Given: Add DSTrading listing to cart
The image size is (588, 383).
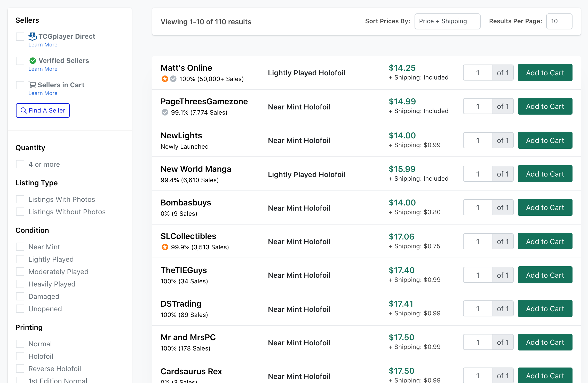Looking at the screenshot, I should [545, 309].
